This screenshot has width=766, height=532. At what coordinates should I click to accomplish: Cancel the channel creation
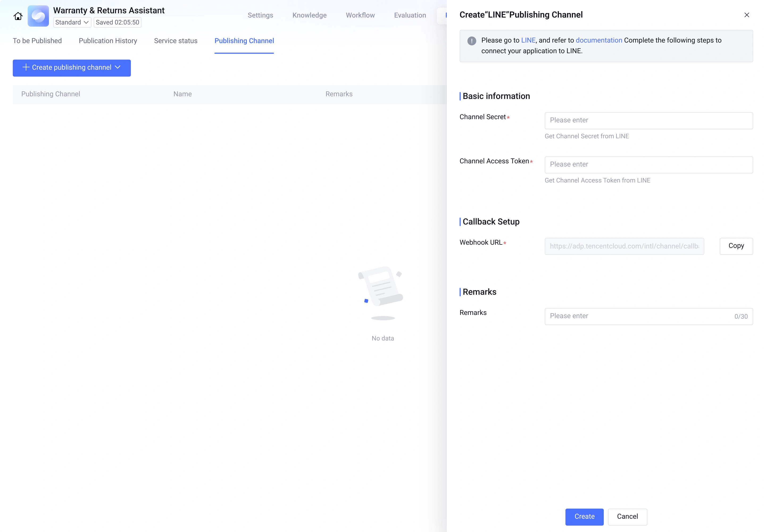627,517
